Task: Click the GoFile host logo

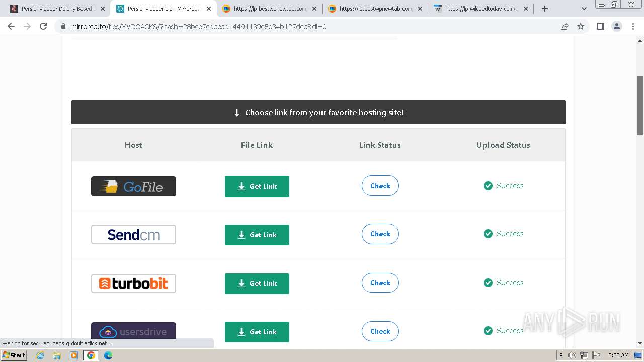Action: [x=133, y=186]
